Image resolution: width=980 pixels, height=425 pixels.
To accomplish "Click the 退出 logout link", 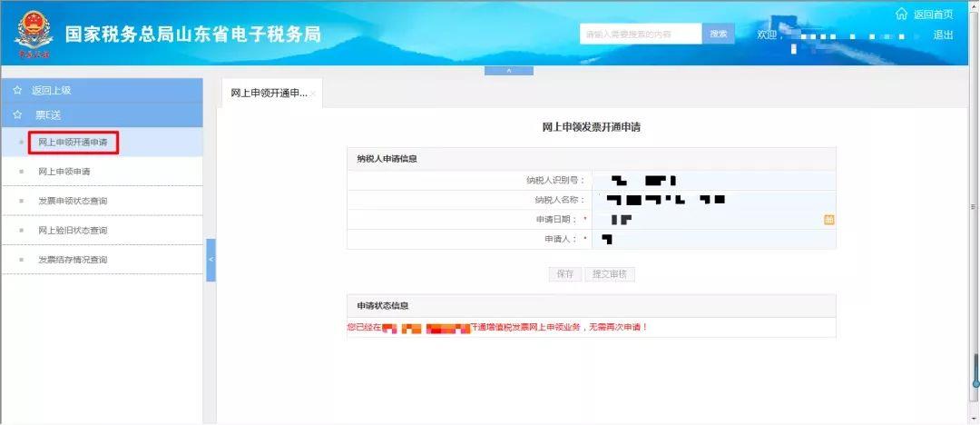I will coord(943,35).
